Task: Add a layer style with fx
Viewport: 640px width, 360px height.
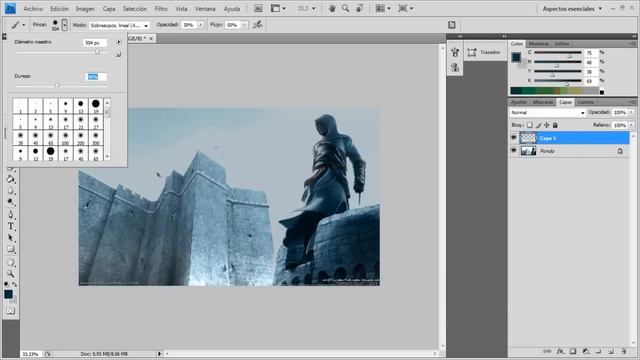Action: (x=560, y=351)
